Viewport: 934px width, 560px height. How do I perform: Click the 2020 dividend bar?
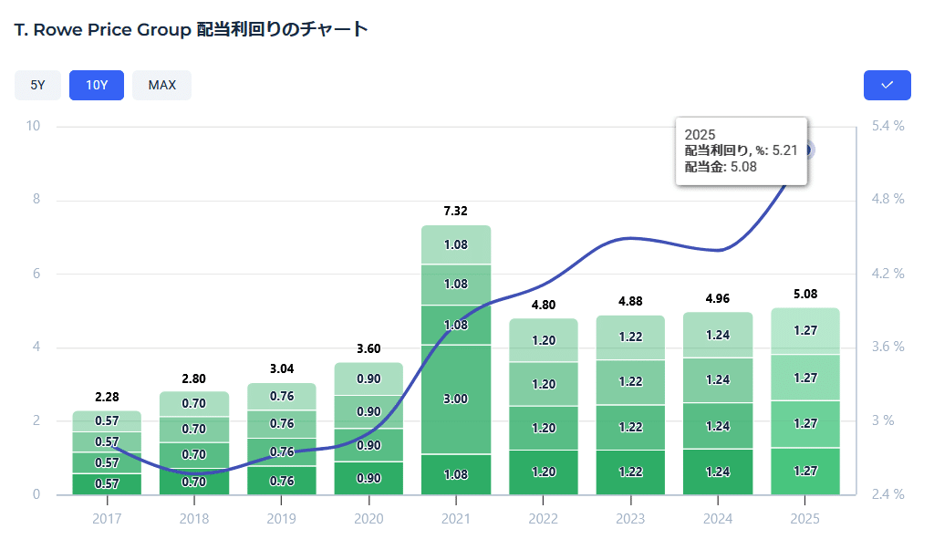[x=368, y=429]
